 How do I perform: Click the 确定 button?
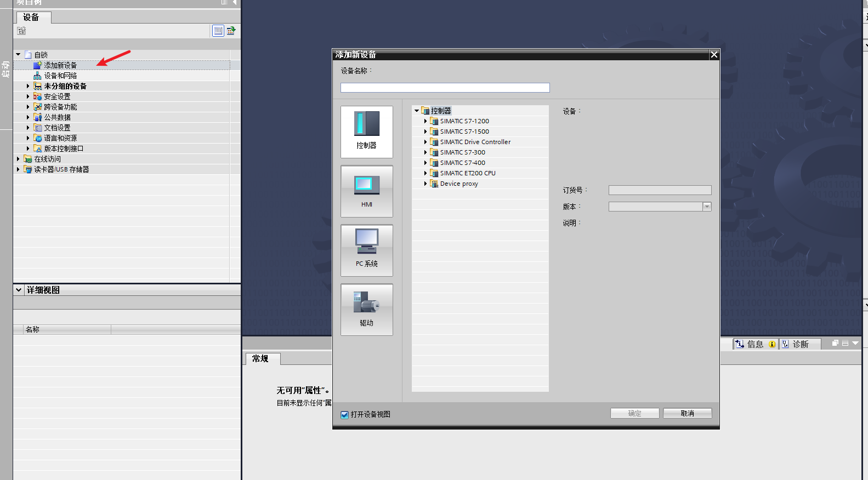634,413
